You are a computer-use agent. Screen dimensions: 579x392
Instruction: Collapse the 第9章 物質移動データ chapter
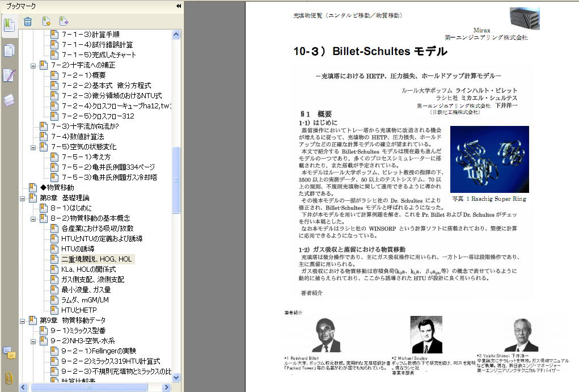(23, 322)
